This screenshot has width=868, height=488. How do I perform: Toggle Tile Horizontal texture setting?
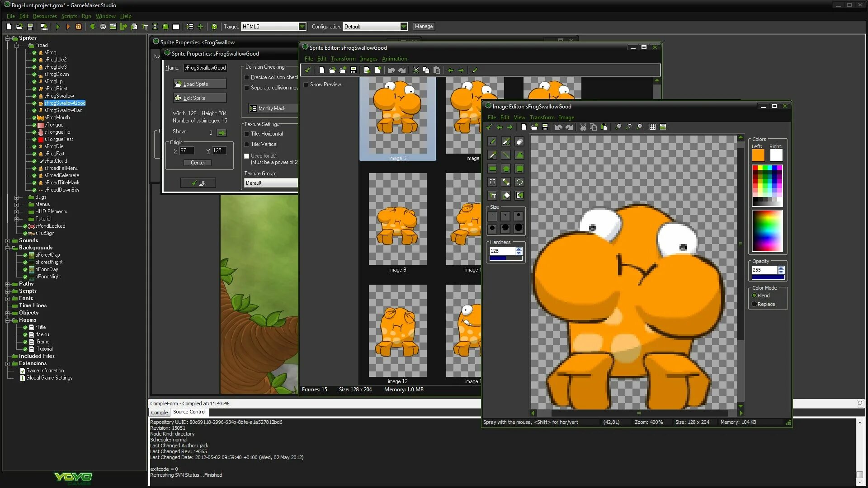[247, 133]
